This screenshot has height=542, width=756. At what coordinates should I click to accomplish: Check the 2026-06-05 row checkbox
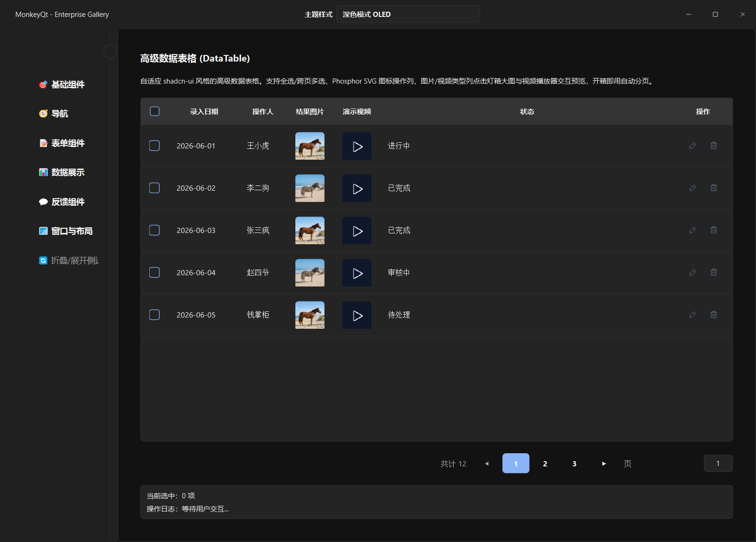154,315
